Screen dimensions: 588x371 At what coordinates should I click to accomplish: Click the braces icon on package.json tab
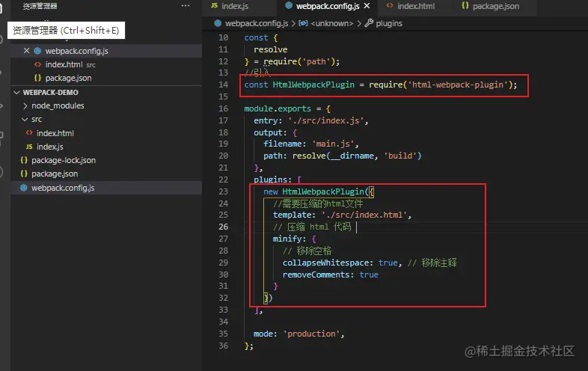(465, 6)
